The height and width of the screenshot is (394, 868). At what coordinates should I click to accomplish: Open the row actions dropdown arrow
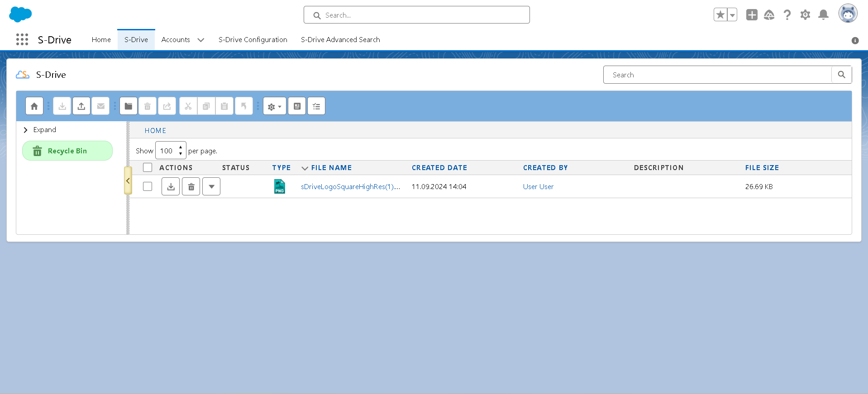coord(211,187)
